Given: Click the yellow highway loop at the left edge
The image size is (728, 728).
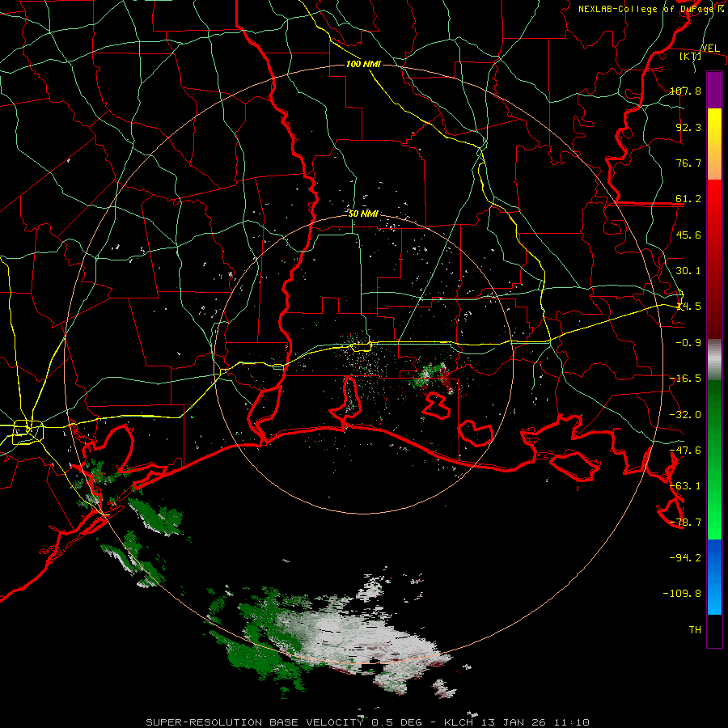Looking at the screenshot, I should [28, 432].
